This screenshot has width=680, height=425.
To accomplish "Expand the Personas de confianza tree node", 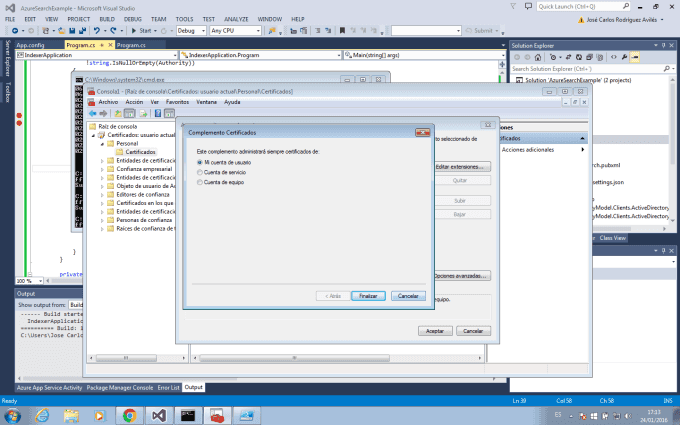I will [102, 220].
